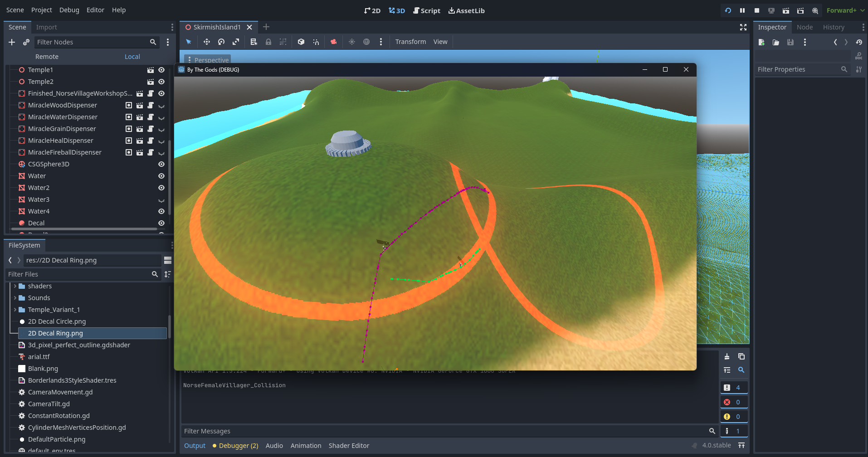Click the reload played scene icon

click(x=728, y=10)
